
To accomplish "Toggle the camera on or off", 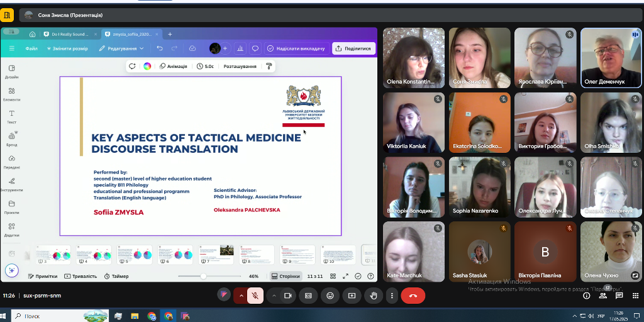I will pyautogui.click(x=288, y=295).
